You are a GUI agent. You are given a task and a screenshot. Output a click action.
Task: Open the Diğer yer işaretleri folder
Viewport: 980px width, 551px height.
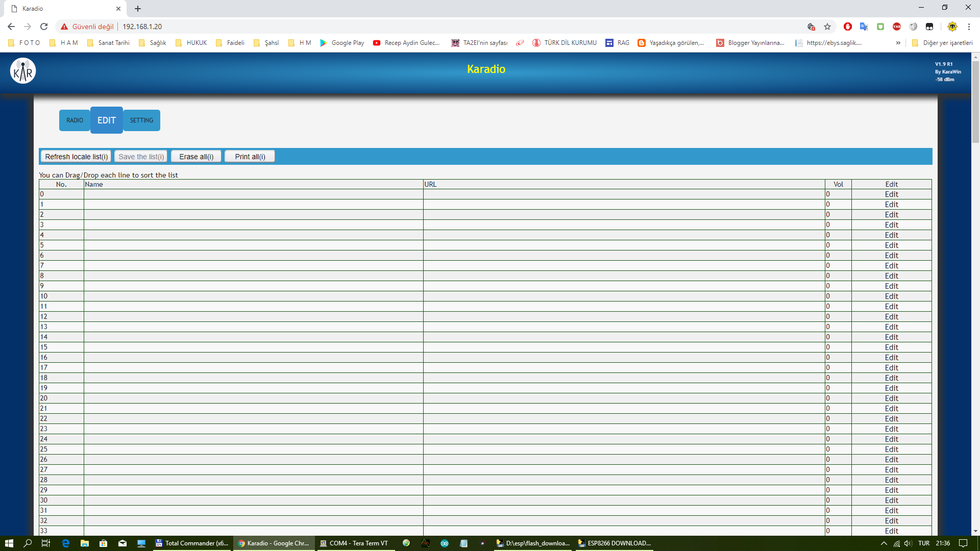click(x=942, y=43)
